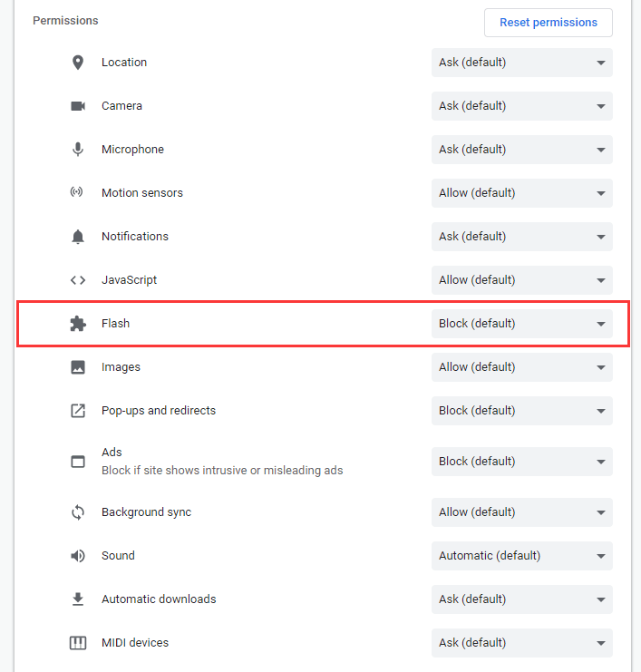Click the Images picture icon

click(78, 367)
